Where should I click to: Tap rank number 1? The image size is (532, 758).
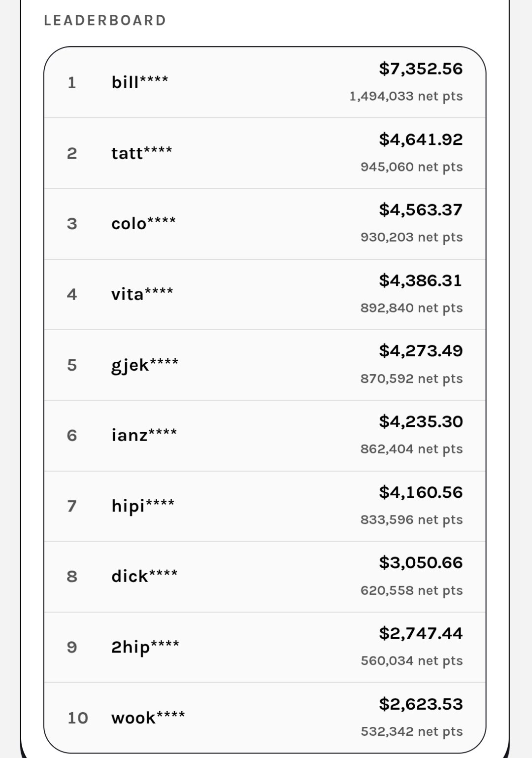pyautogui.click(x=72, y=82)
